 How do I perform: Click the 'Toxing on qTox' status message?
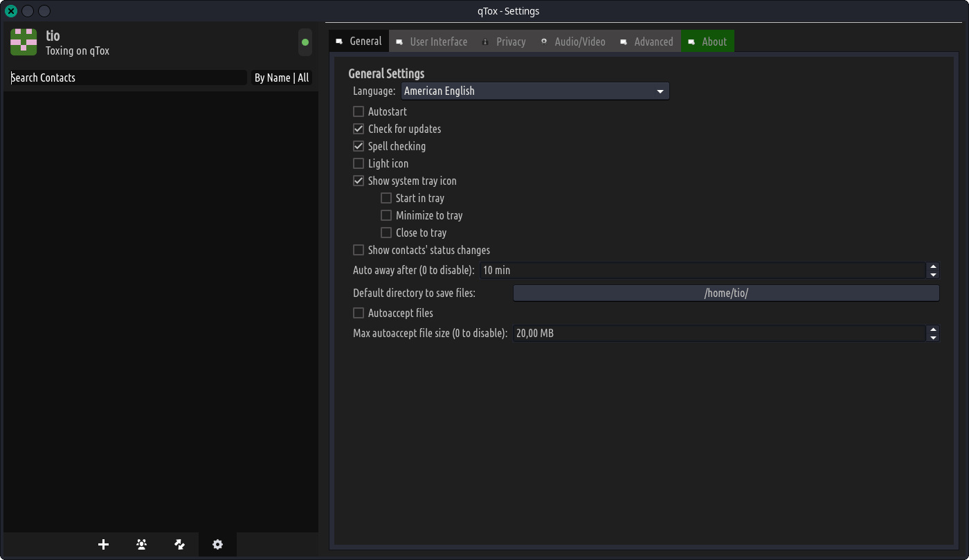pyautogui.click(x=78, y=51)
